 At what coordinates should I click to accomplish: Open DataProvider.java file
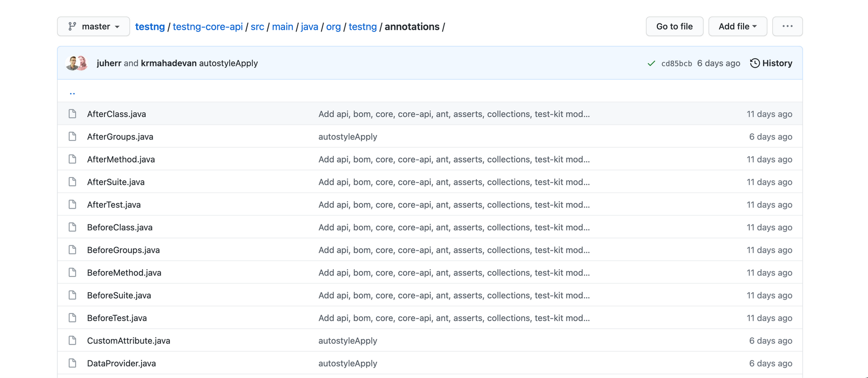pyautogui.click(x=122, y=363)
